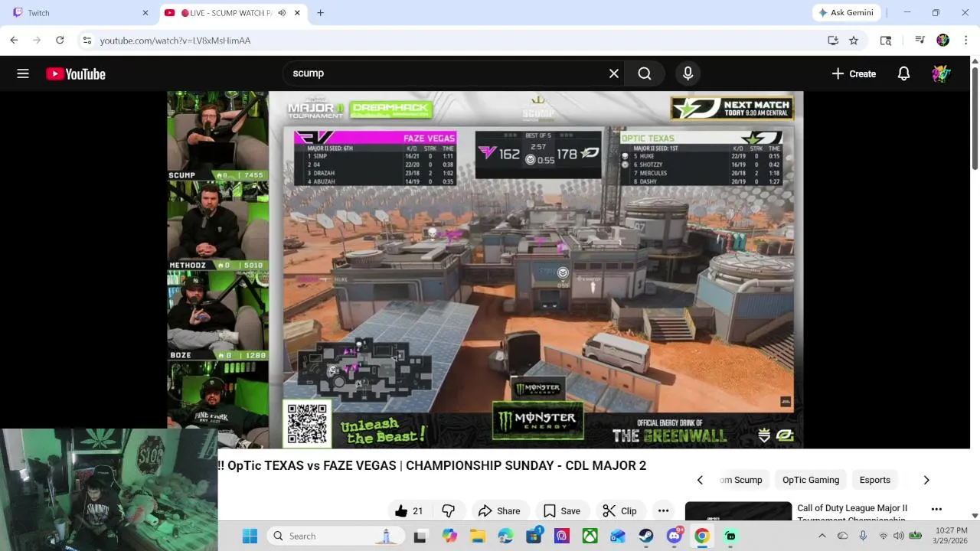Open the system volume tray icon
Screen dimensions: 980x551
click(899, 536)
